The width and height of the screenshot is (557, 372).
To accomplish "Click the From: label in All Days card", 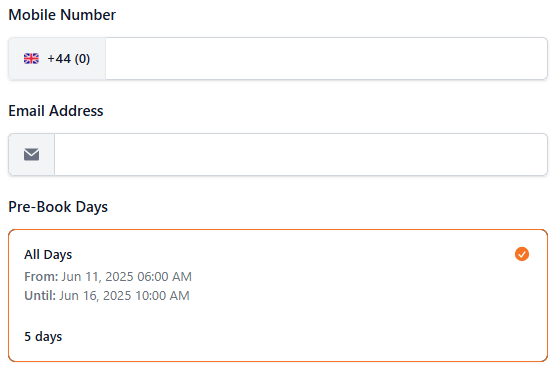I will coord(41,276).
